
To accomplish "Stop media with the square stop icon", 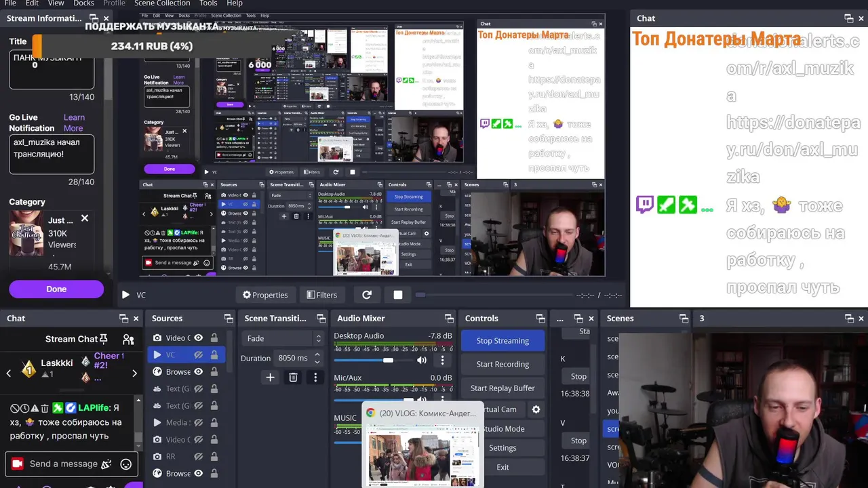I will 398,295.
